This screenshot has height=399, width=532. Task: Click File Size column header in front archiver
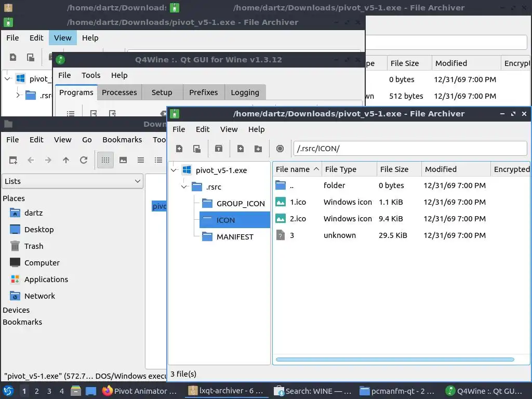(399, 169)
